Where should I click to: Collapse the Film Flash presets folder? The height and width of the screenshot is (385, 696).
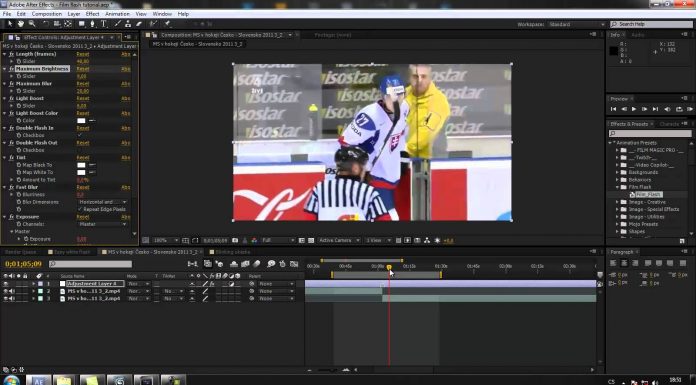[617, 187]
